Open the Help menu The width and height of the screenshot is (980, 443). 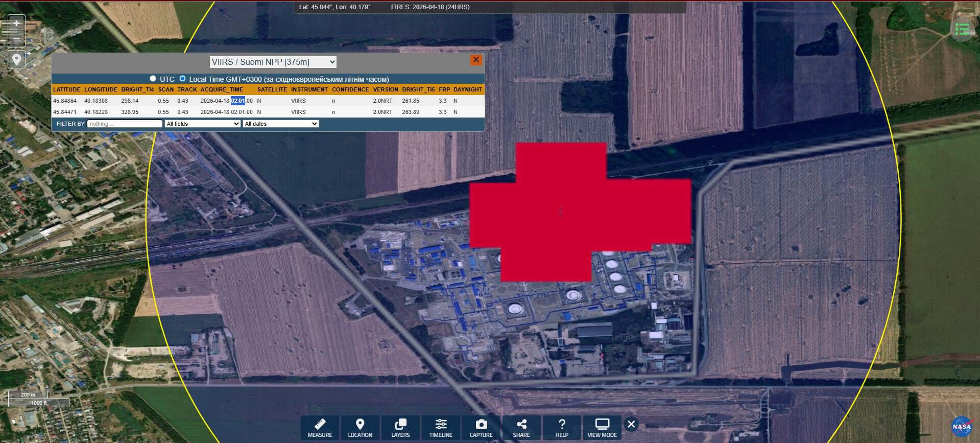(x=562, y=428)
